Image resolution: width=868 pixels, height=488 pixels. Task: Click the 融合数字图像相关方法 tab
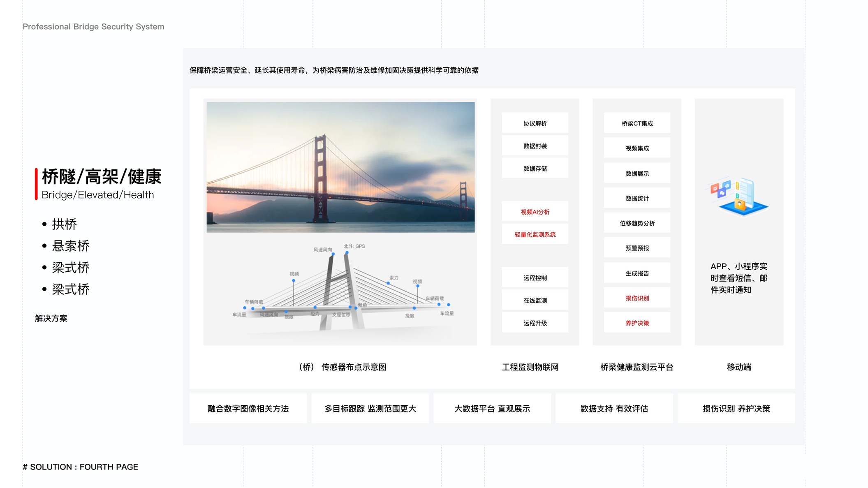(x=248, y=409)
